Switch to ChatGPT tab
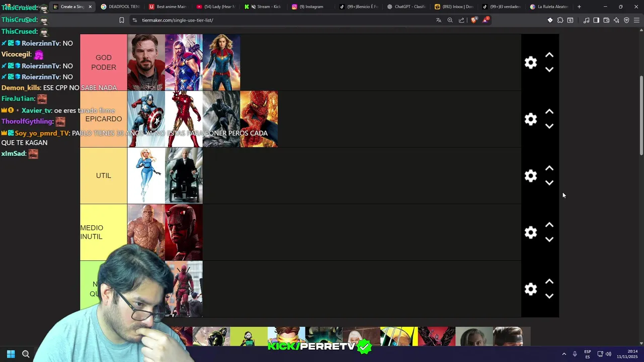This screenshot has height=362, width=644. click(x=406, y=7)
